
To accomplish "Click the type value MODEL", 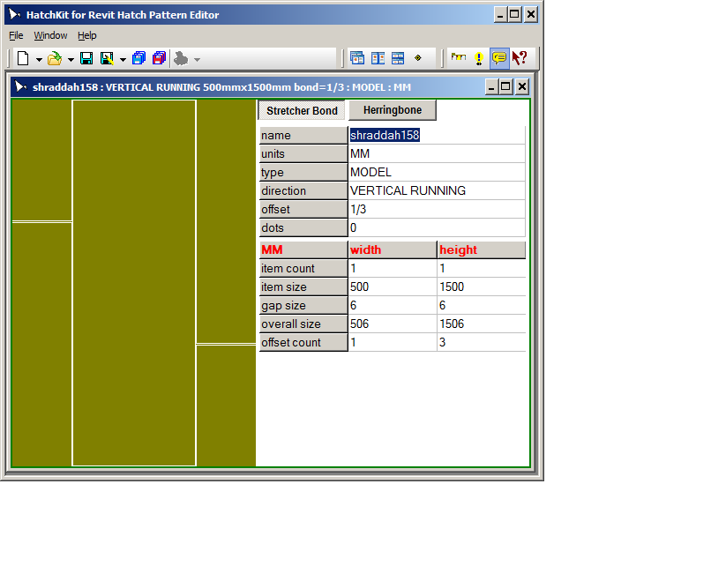I will [x=438, y=172].
